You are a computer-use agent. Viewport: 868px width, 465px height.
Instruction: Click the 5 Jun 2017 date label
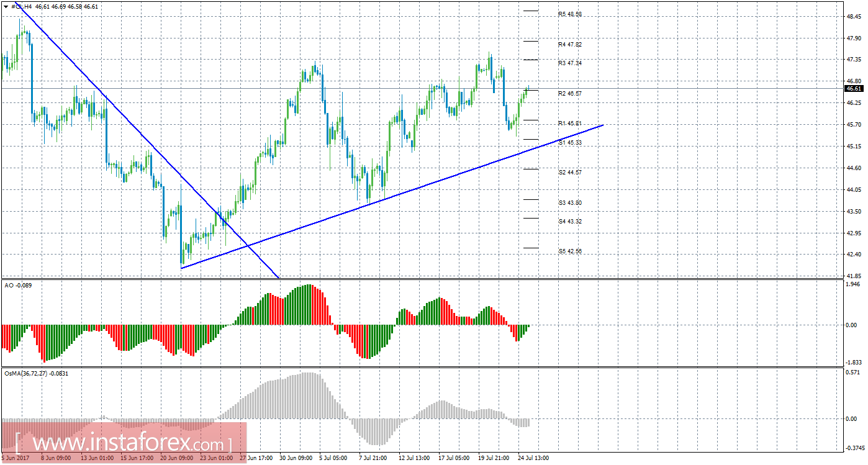pyautogui.click(x=16, y=458)
